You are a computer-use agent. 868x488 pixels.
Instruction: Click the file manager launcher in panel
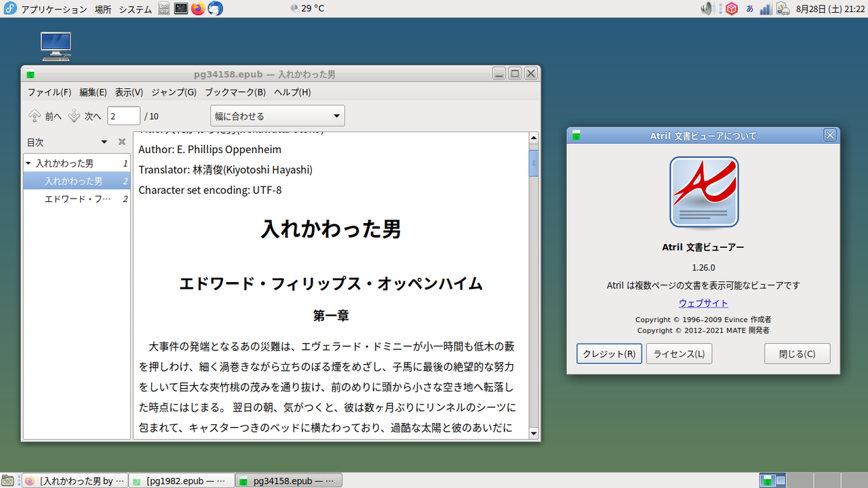click(164, 9)
